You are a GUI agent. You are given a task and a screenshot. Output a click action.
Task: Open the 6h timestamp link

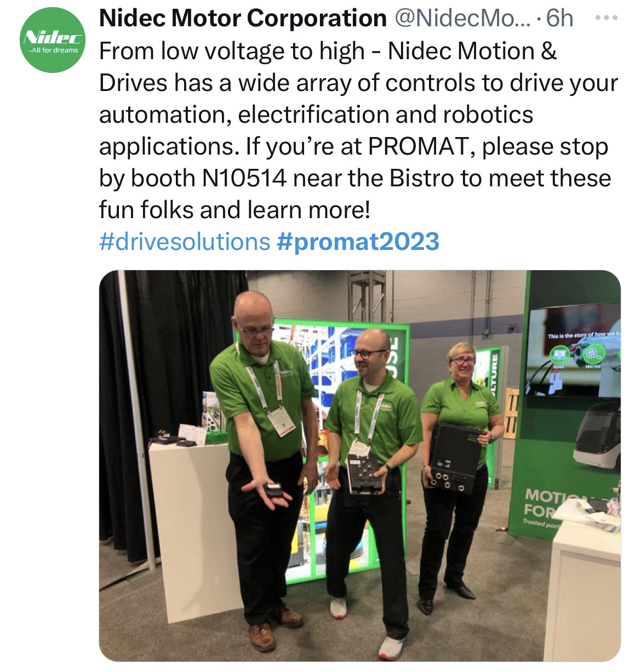(x=559, y=19)
